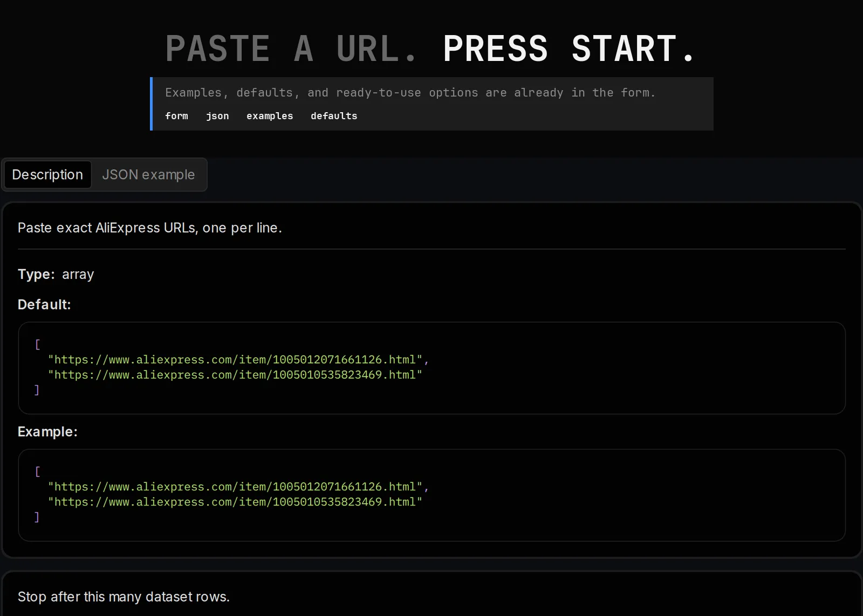Image resolution: width=863 pixels, height=616 pixels.
Task: Click the "Type: array" line
Action: [56, 274]
